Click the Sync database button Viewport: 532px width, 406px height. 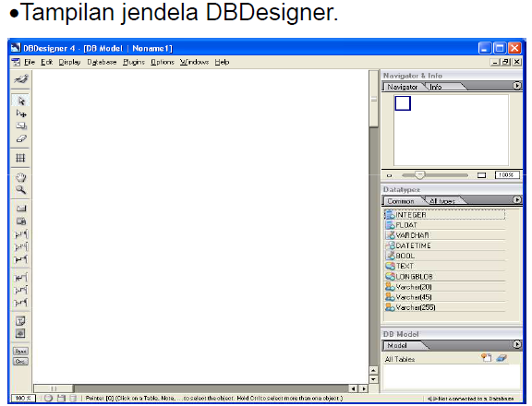20,352
